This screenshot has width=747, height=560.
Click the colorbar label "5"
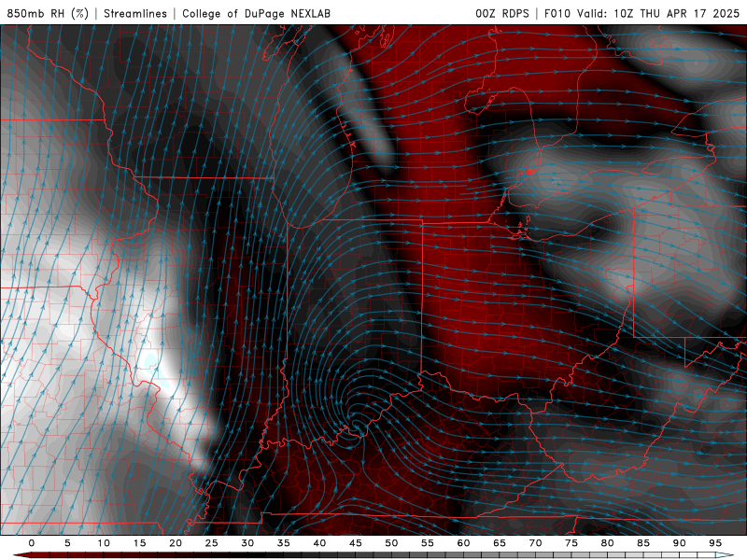pyautogui.click(x=67, y=543)
